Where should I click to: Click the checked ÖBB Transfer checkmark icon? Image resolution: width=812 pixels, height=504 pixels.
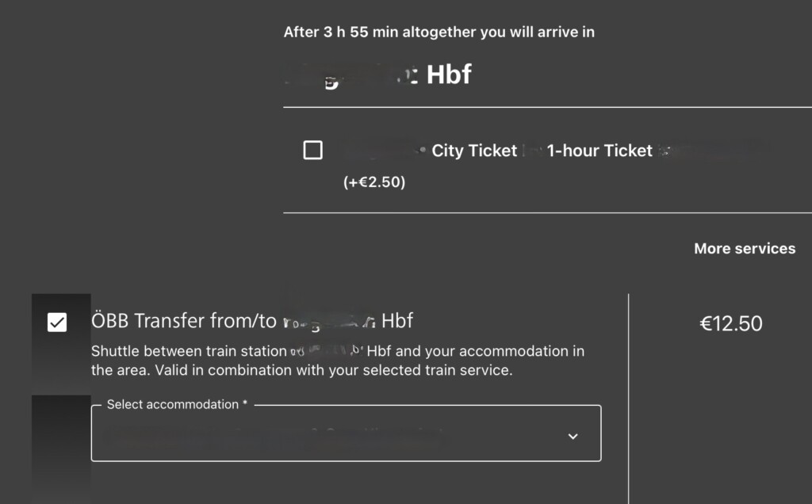click(x=56, y=321)
